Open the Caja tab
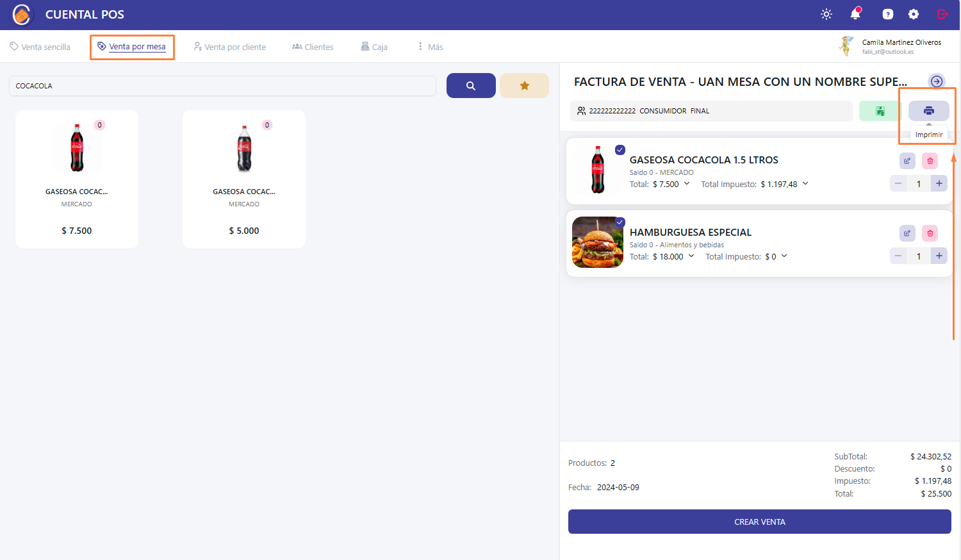961x560 pixels. point(374,47)
